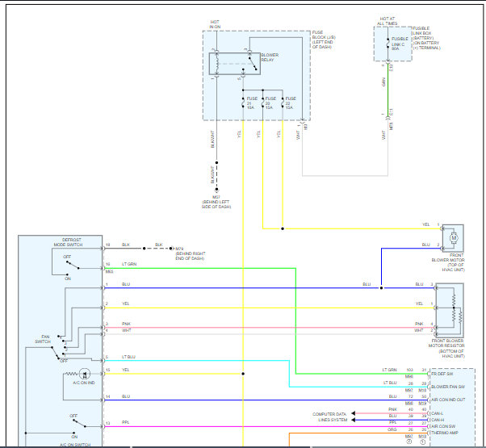Click the "AIR CON IND OUT" terminal label
The height and width of the screenshot is (448, 486).
coord(448,400)
